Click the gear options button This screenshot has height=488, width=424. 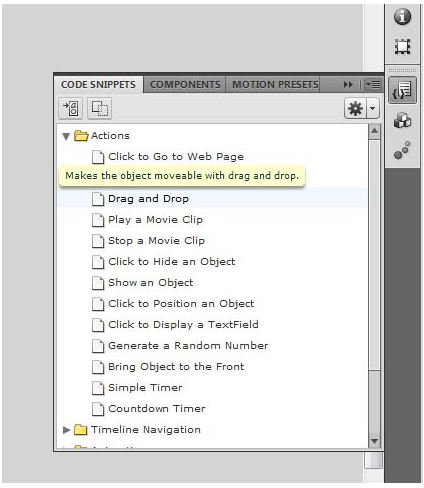[355, 108]
